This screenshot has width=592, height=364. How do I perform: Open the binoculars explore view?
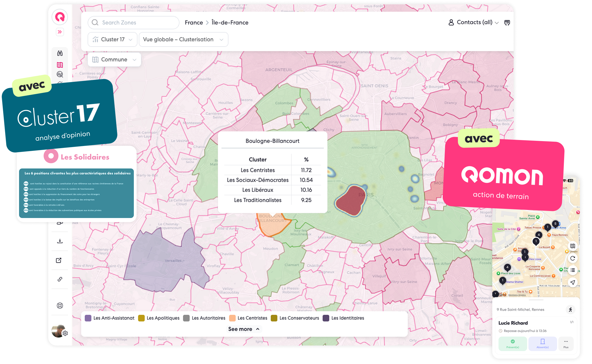60,53
